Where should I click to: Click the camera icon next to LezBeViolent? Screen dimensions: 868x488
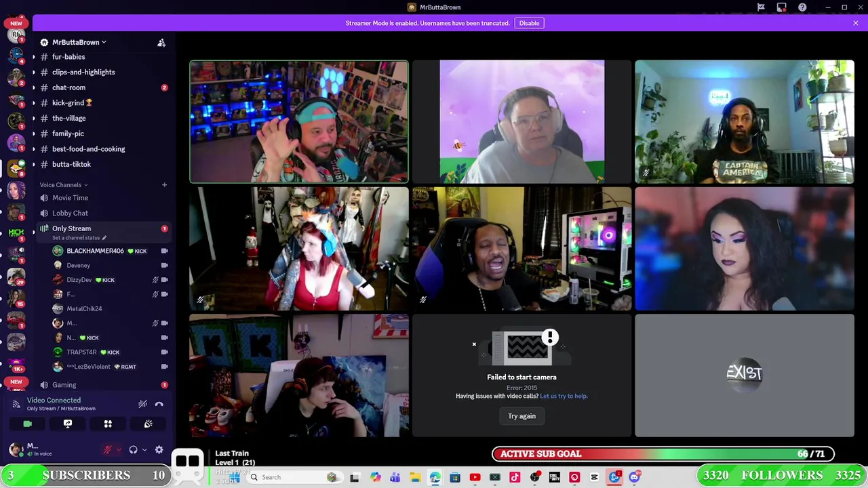(x=164, y=367)
